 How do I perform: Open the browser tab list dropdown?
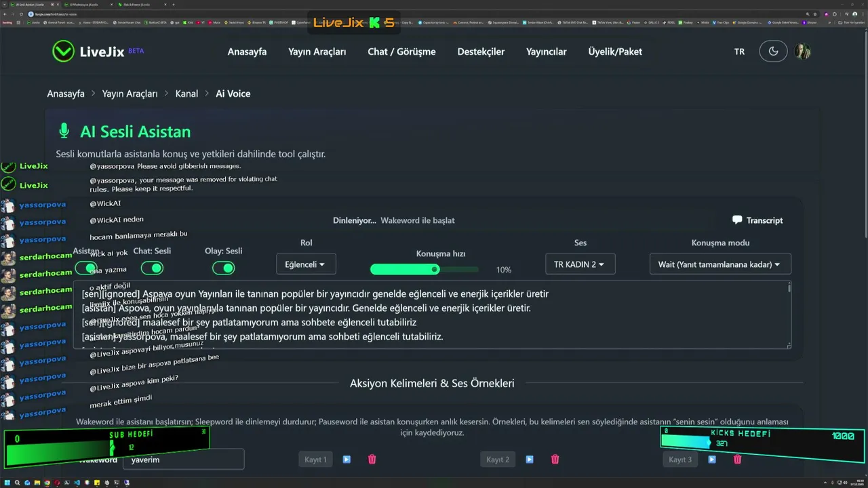point(5,5)
